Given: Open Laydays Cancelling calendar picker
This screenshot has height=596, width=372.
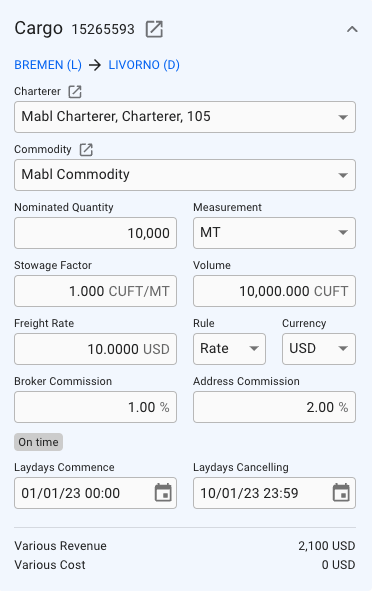Looking at the screenshot, I should coord(341,493).
